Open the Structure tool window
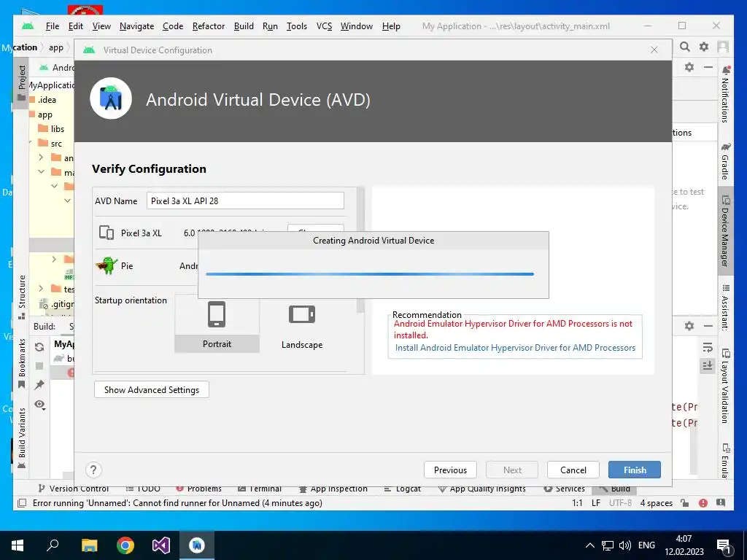 (x=21, y=297)
